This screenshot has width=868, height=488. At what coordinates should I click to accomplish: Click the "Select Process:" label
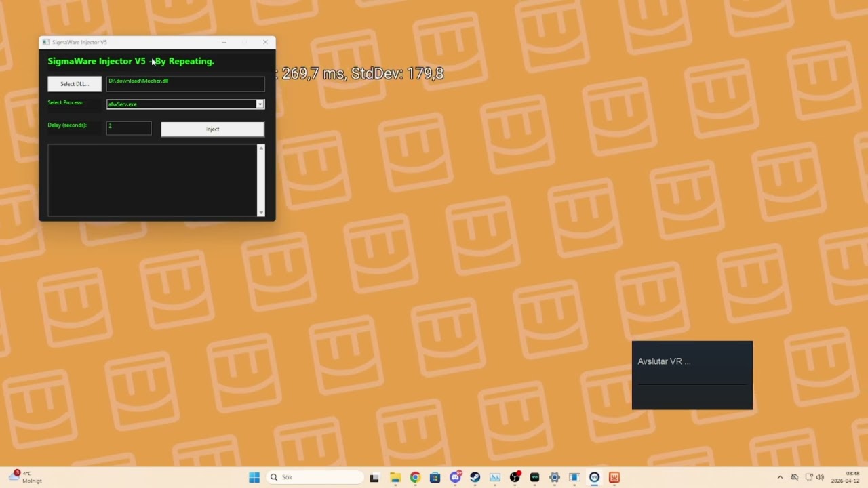pos(65,102)
